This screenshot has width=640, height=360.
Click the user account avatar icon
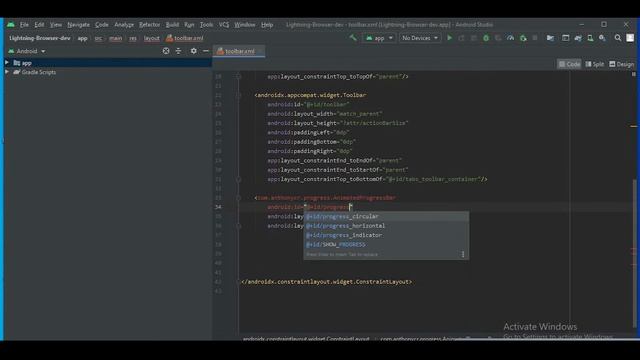click(x=630, y=38)
